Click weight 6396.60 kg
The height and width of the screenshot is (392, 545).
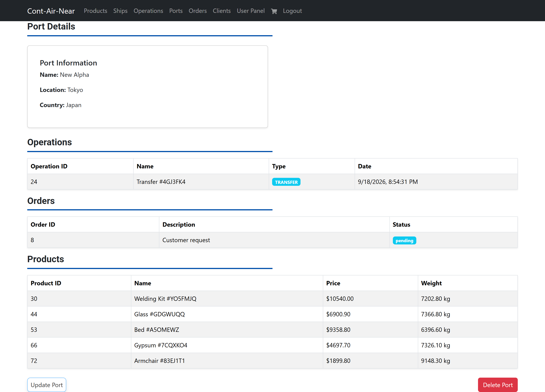pyautogui.click(x=435, y=330)
